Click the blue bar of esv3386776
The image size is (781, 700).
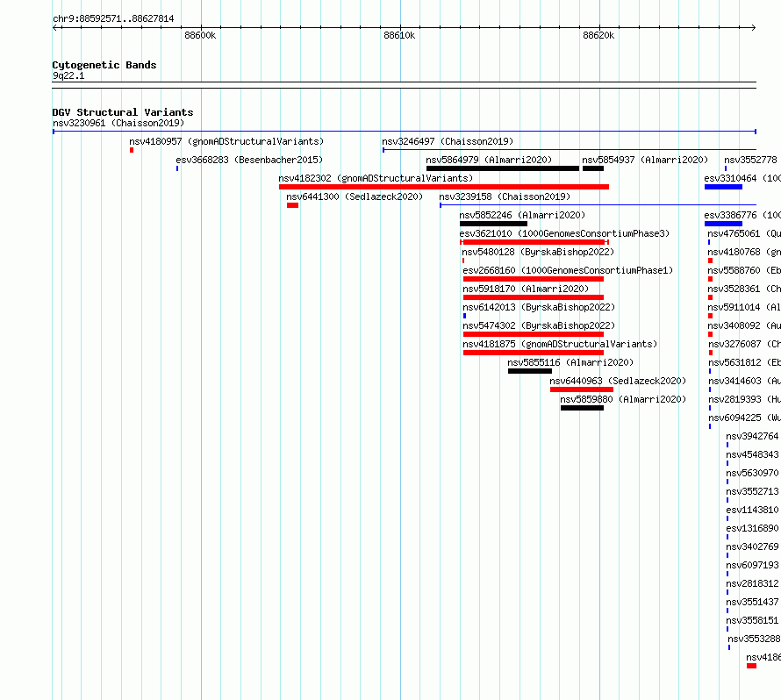[x=724, y=224]
